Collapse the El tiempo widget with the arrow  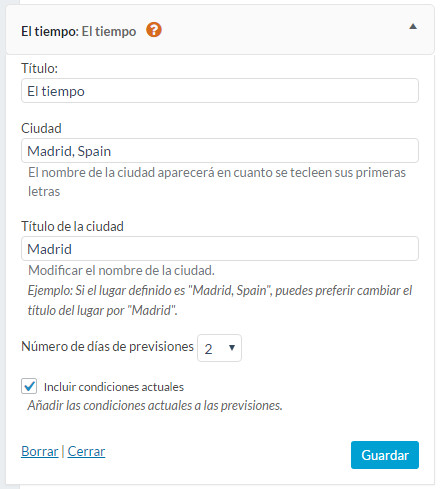point(413,26)
